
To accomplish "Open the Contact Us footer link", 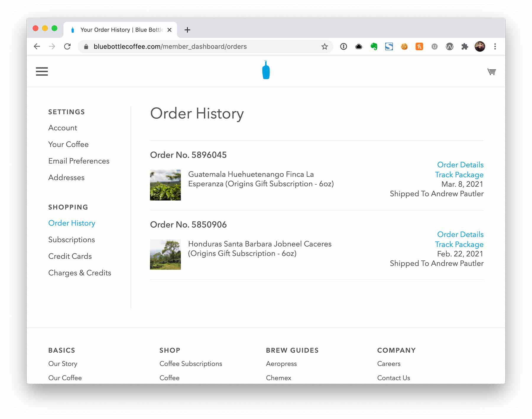I will tap(393, 378).
